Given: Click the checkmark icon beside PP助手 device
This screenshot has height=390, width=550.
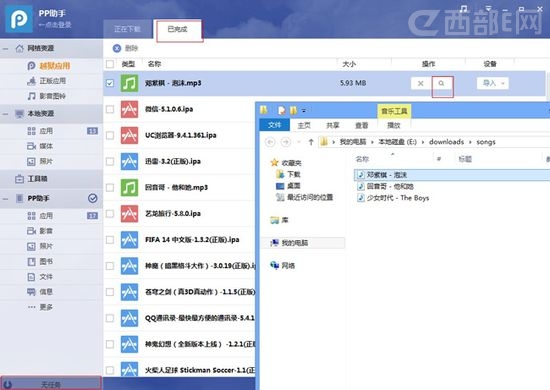Looking at the screenshot, I should 93,199.
